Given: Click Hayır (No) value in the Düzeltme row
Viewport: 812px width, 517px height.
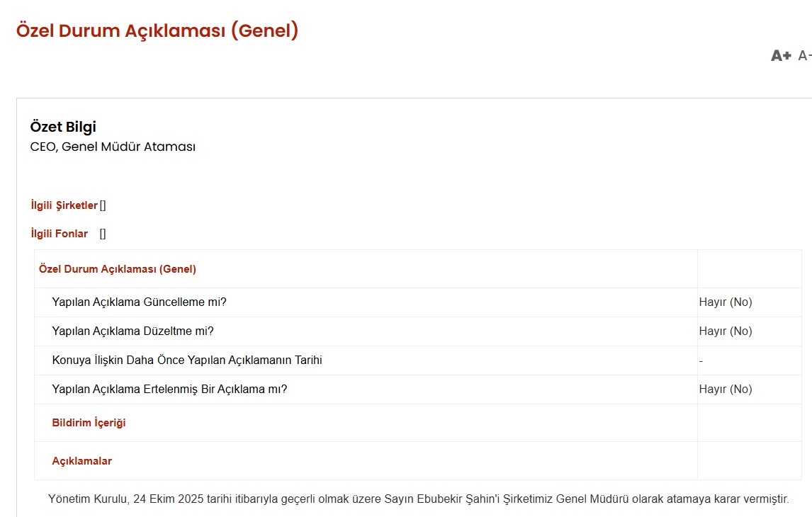Looking at the screenshot, I should (x=725, y=331).
